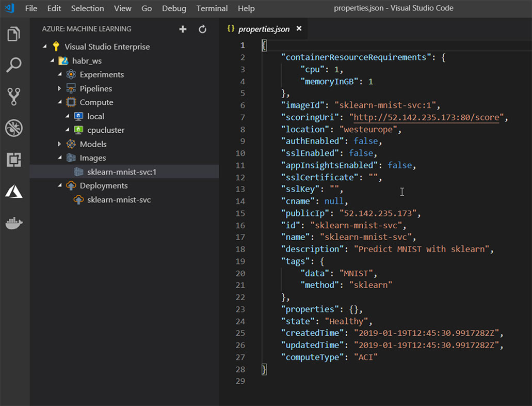Image resolution: width=532 pixels, height=406 pixels.
Task: Open the Extensions view icon
Action: pos(14,160)
